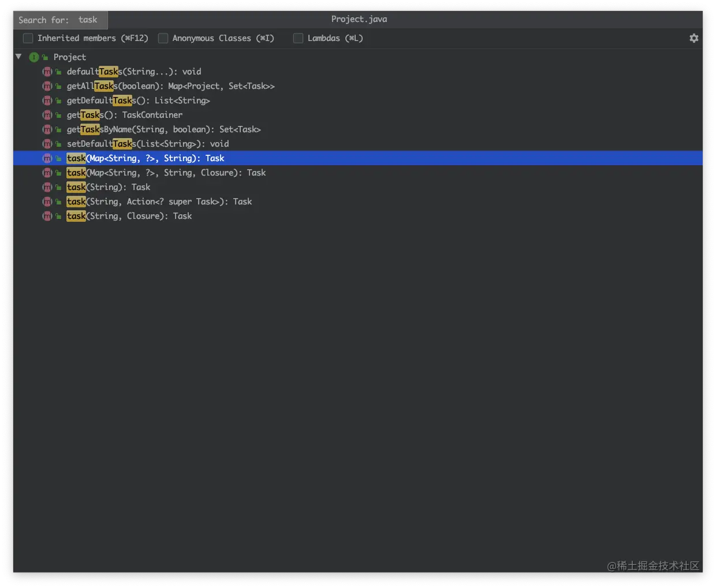Screen dimensions: 716x588
Task: Click the Project interface icon
Action: click(x=34, y=57)
